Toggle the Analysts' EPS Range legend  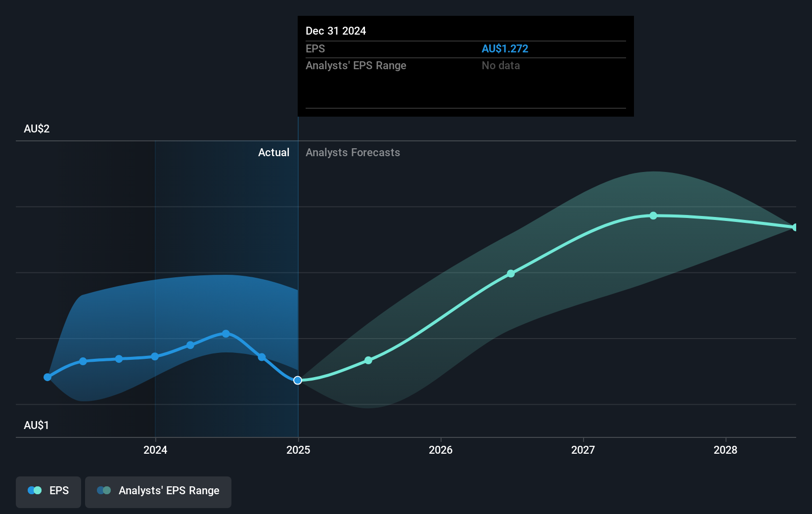pos(158,492)
